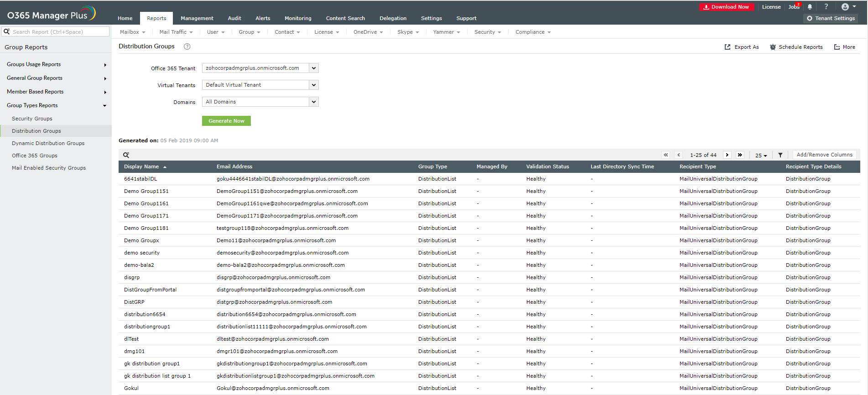Switch to the Management tab
Screen dimensions: 868x395
coord(197,18)
